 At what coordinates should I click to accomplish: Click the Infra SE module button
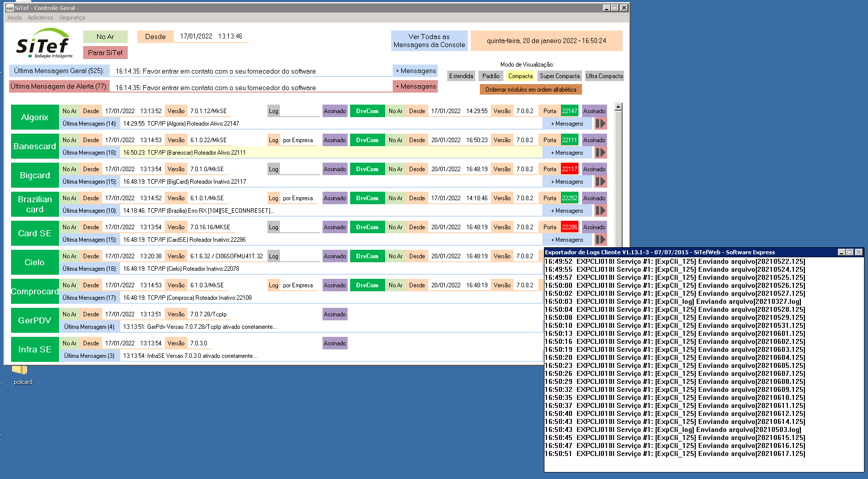pos(35,349)
